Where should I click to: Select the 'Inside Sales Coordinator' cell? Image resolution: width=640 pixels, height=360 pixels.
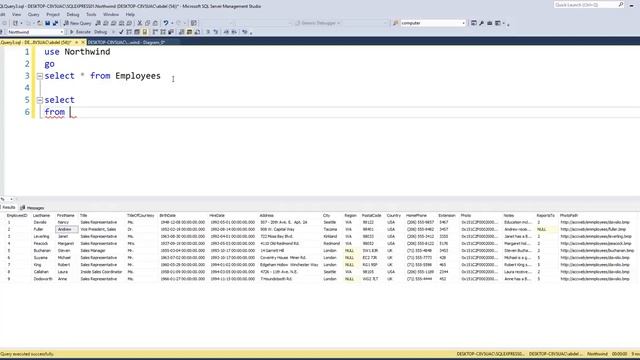[x=101, y=272]
